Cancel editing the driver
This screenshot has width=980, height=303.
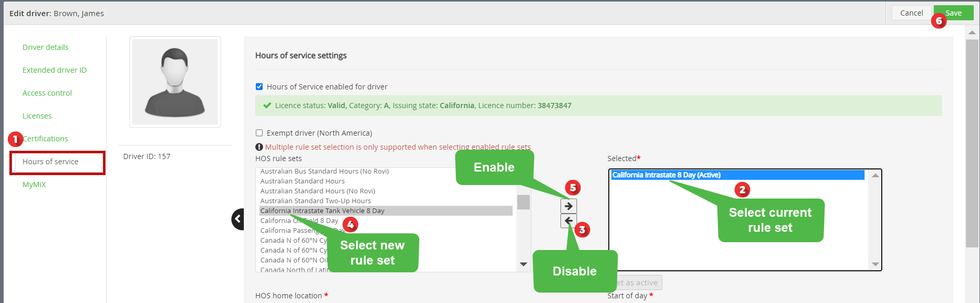point(911,13)
